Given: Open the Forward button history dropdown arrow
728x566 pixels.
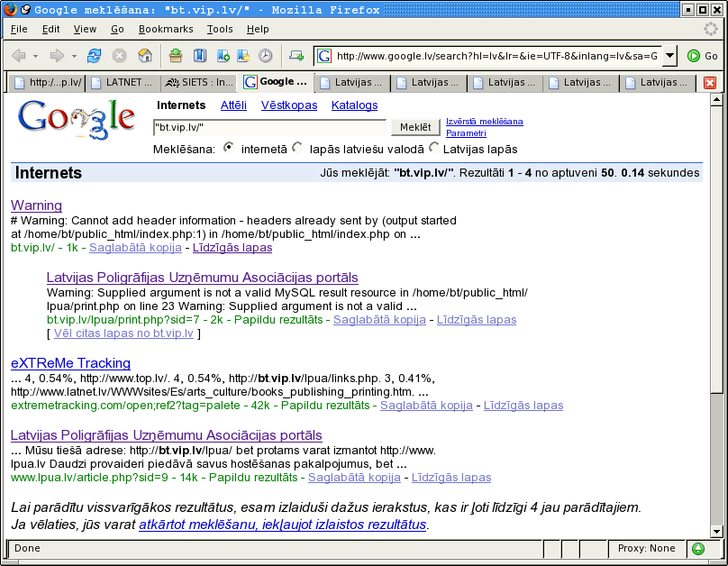Looking at the screenshot, I should [x=74, y=56].
